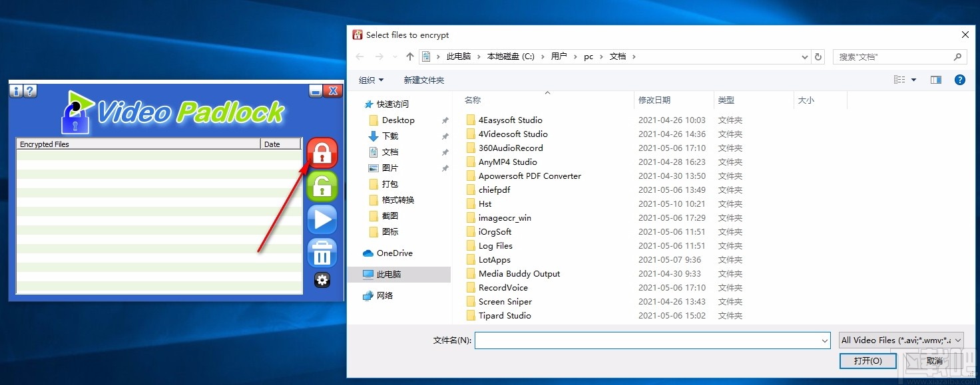The width and height of the screenshot is (980, 385).
Task: Unpin the Desktop quick access item
Action: (445, 120)
